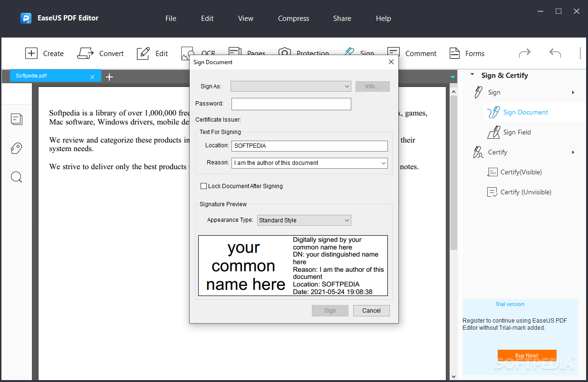
Task: Click the Info... button
Action: point(373,86)
